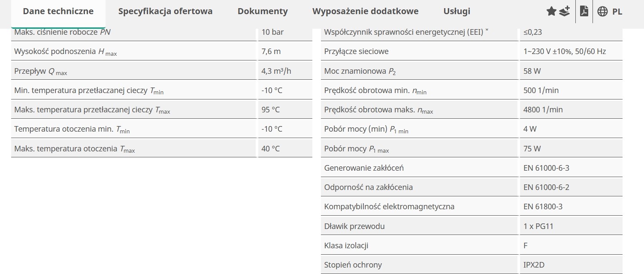This screenshot has width=644, height=274.
Task: Click the stacked layers plus icon
Action: 565,11
